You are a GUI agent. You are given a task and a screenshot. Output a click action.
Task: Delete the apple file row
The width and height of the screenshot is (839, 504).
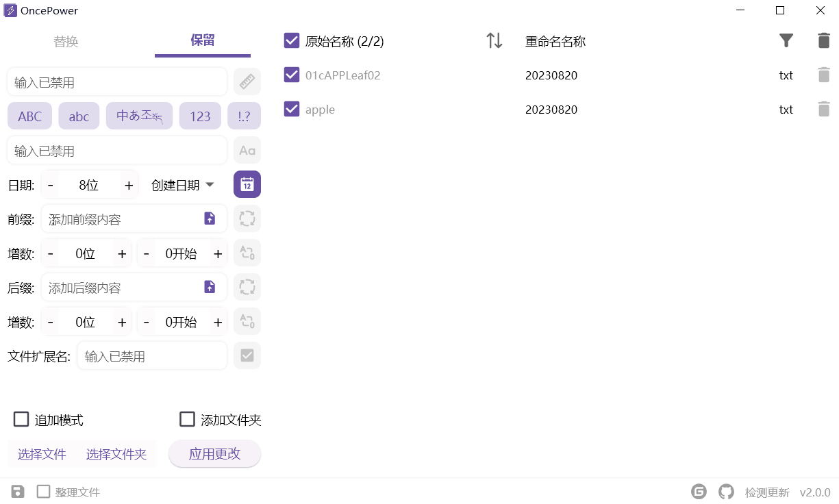(824, 110)
